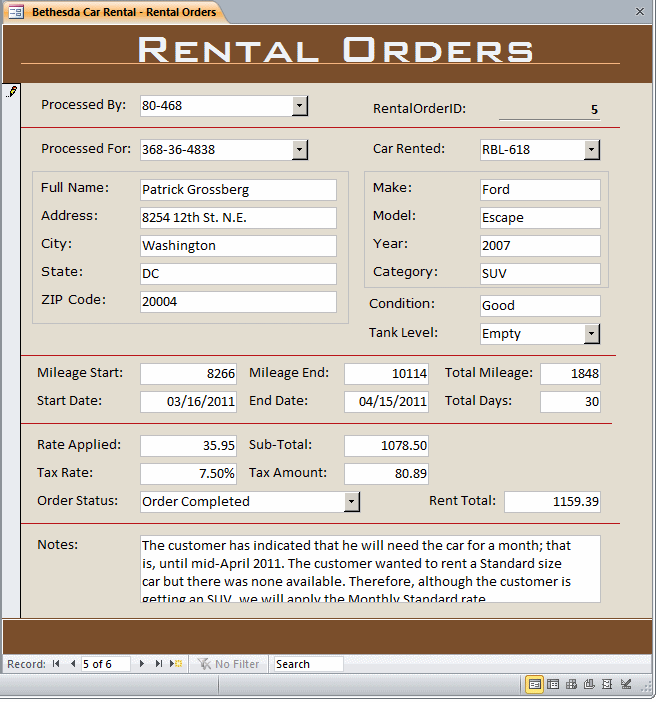The image size is (656, 702).
Task: Switch to Layout View in status bar
Action: pyautogui.click(x=607, y=684)
